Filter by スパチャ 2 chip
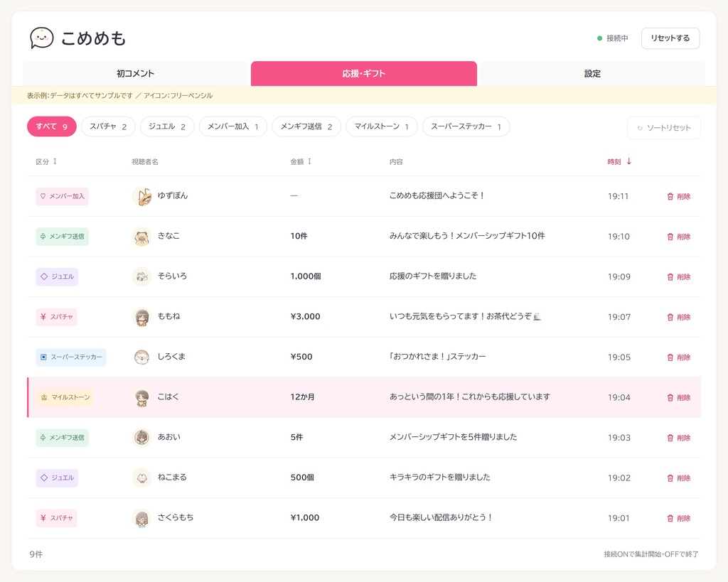 pos(108,126)
